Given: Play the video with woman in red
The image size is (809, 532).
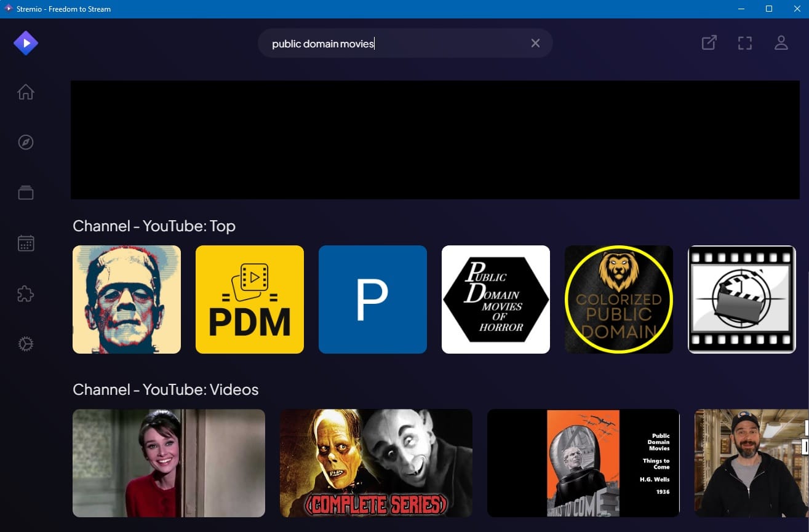Looking at the screenshot, I should point(169,463).
